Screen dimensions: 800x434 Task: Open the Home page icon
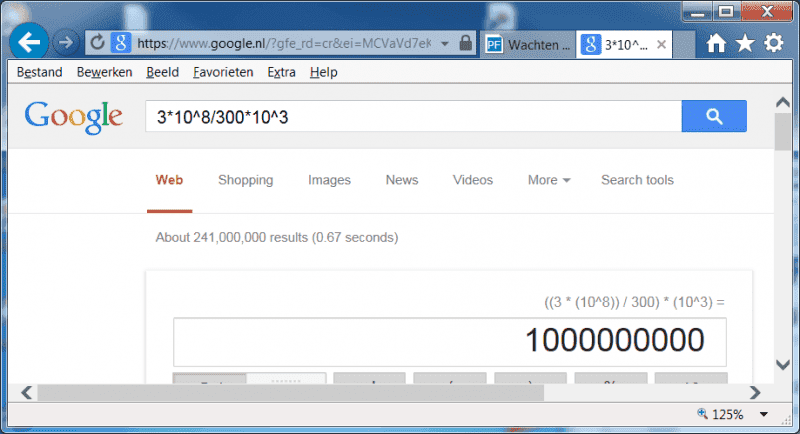[x=716, y=43]
